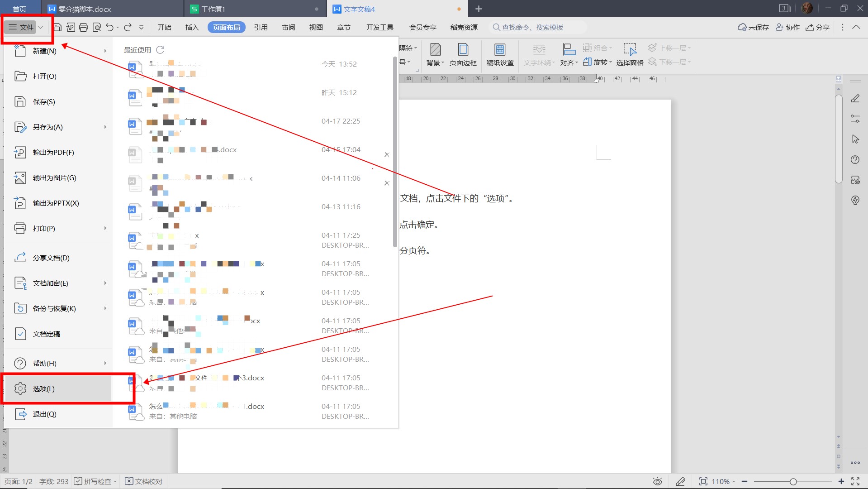Click the print preview icon
Screen dimensions: 868x489
pos(96,28)
